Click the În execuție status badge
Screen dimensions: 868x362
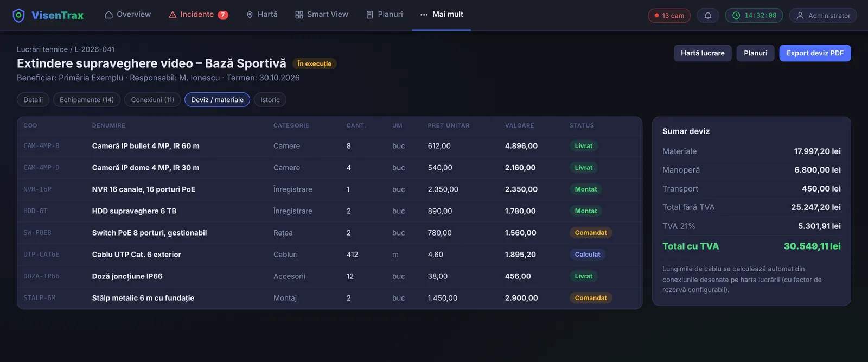(x=315, y=64)
